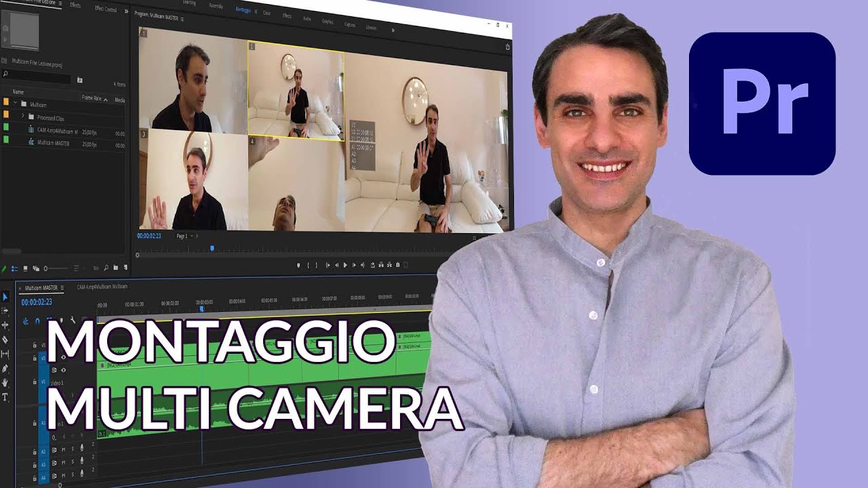Open the Montaggio workspace menu
This screenshot has height=488, width=868.
[256, 11]
